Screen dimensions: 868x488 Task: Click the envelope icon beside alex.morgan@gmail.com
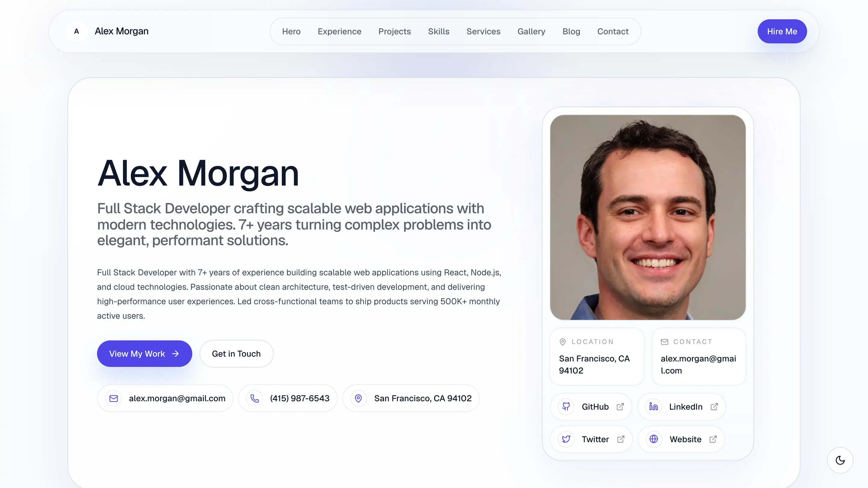coord(114,399)
